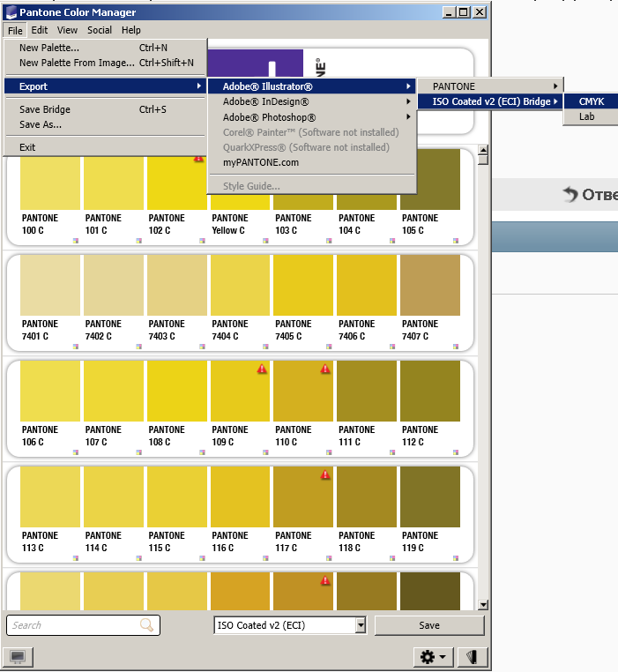Expand the Export submenu
This screenshot has height=672, width=618.
tap(105, 86)
